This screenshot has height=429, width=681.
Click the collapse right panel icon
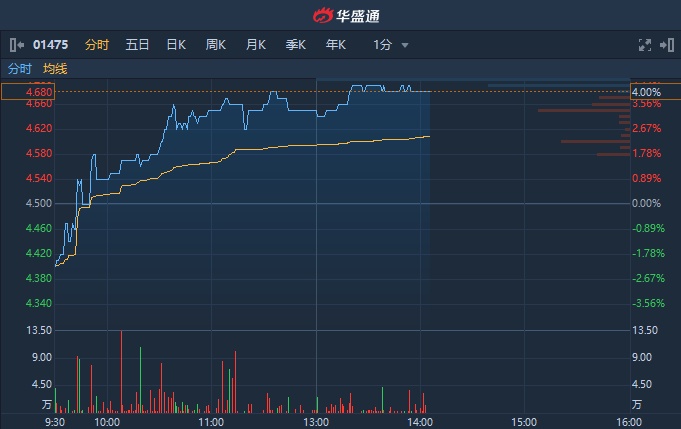[668, 45]
